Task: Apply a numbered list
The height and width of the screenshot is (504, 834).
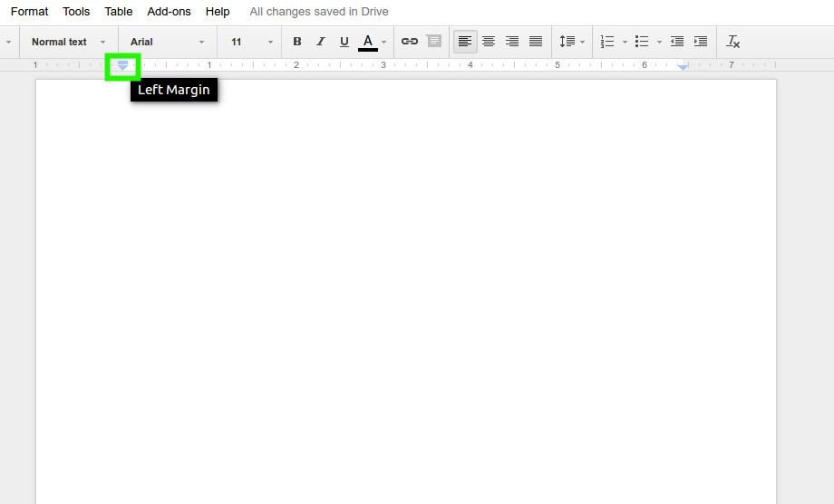Action: [607, 42]
